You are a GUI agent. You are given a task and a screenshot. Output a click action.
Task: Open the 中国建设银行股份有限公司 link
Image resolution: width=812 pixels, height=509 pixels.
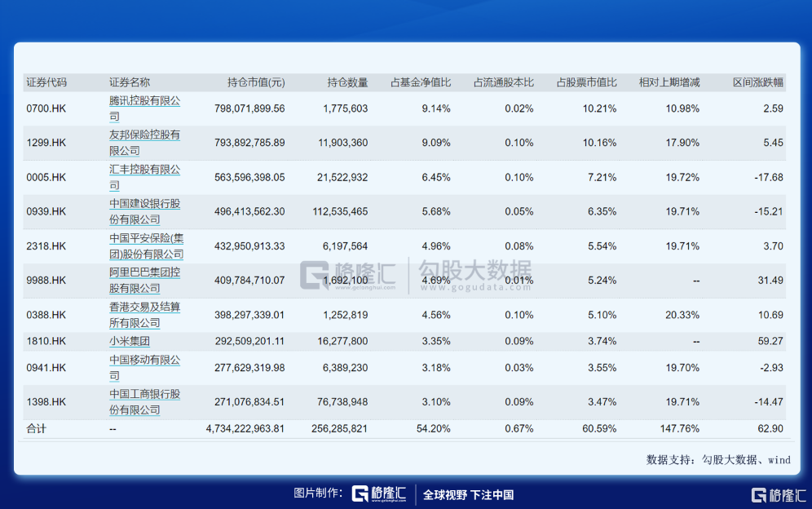[144, 211]
